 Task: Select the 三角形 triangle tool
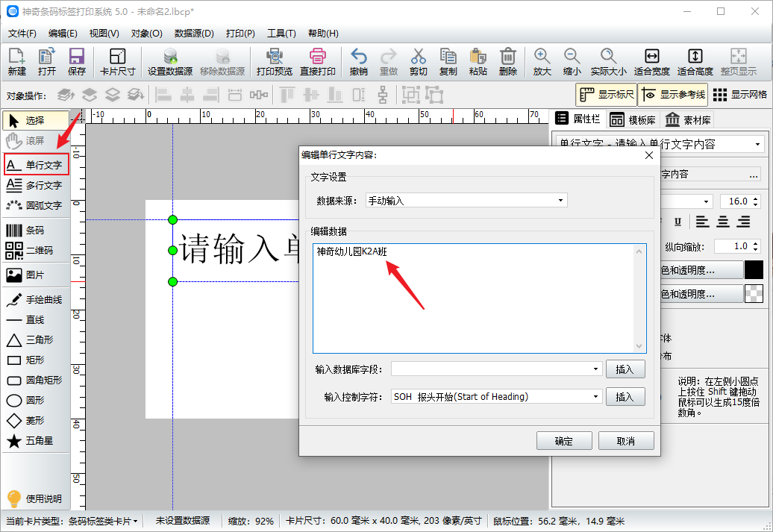pos(37,339)
